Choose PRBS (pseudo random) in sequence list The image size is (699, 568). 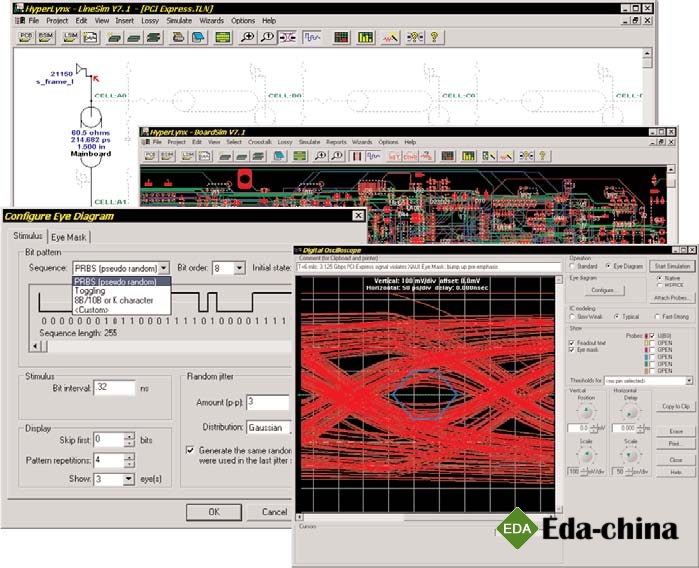click(121, 282)
